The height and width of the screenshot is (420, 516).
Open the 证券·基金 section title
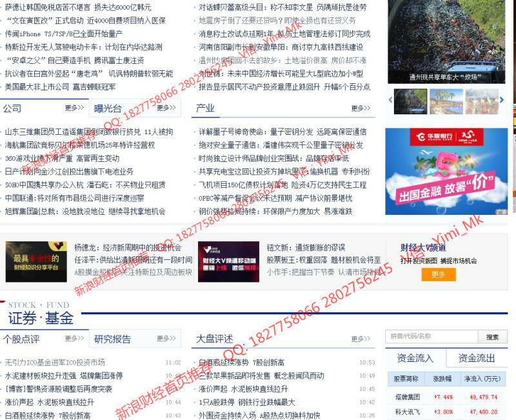[x=41, y=318]
